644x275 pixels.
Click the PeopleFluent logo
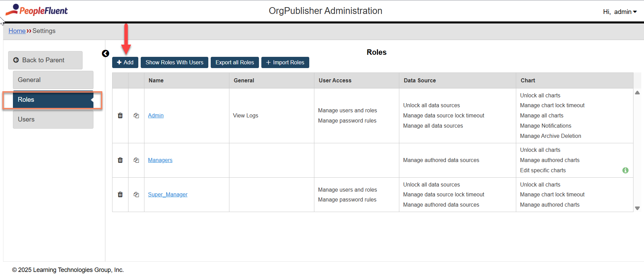(37, 10)
